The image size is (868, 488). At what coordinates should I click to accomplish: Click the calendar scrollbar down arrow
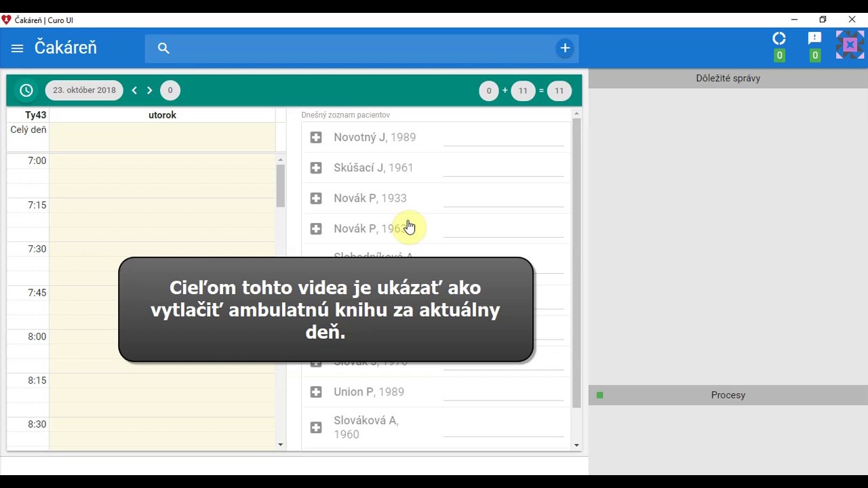click(281, 445)
